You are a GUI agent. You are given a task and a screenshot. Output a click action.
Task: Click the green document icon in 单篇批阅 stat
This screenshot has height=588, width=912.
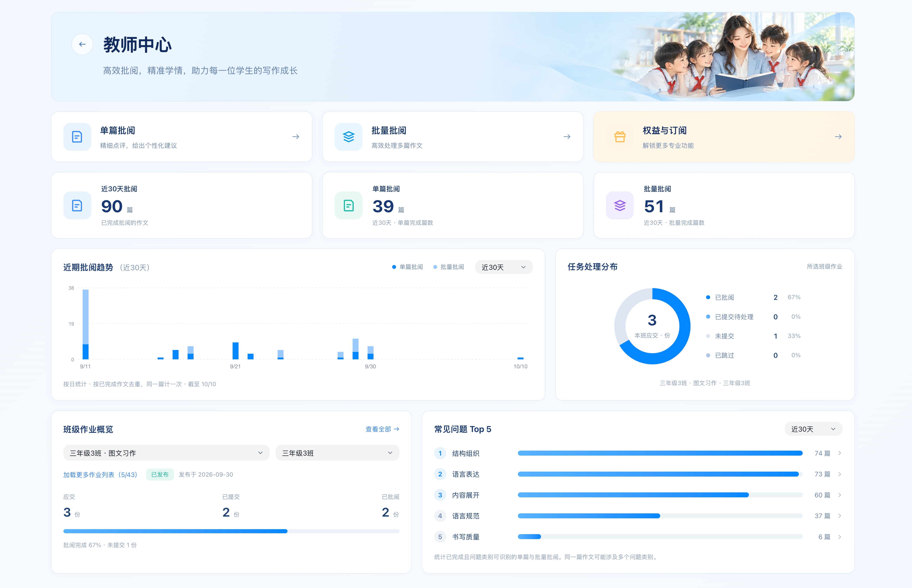[x=348, y=206]
